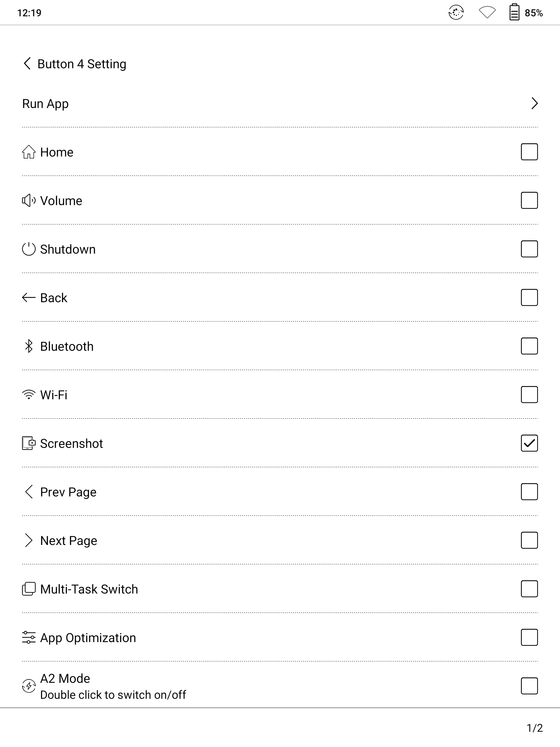This screenshot has height=747, width=560.
Task: Uncheck the Screenshot checkbox
Action: click(x=529, y=443)
